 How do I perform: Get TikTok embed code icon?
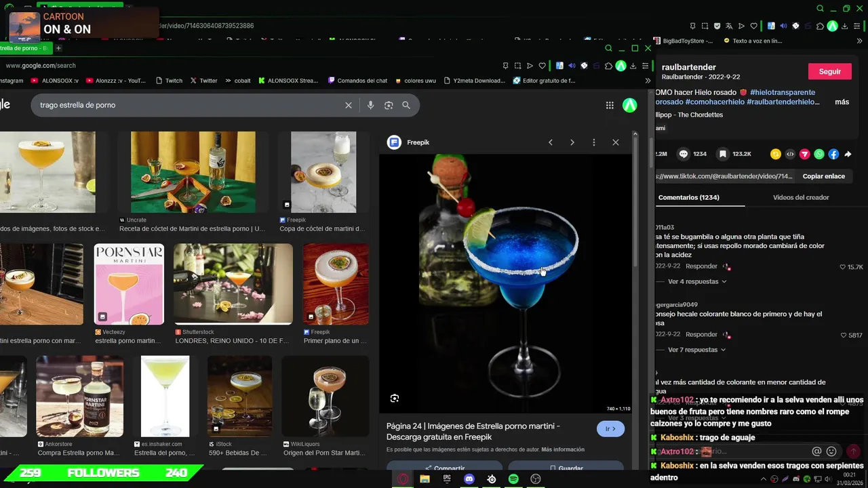[790, 154]
